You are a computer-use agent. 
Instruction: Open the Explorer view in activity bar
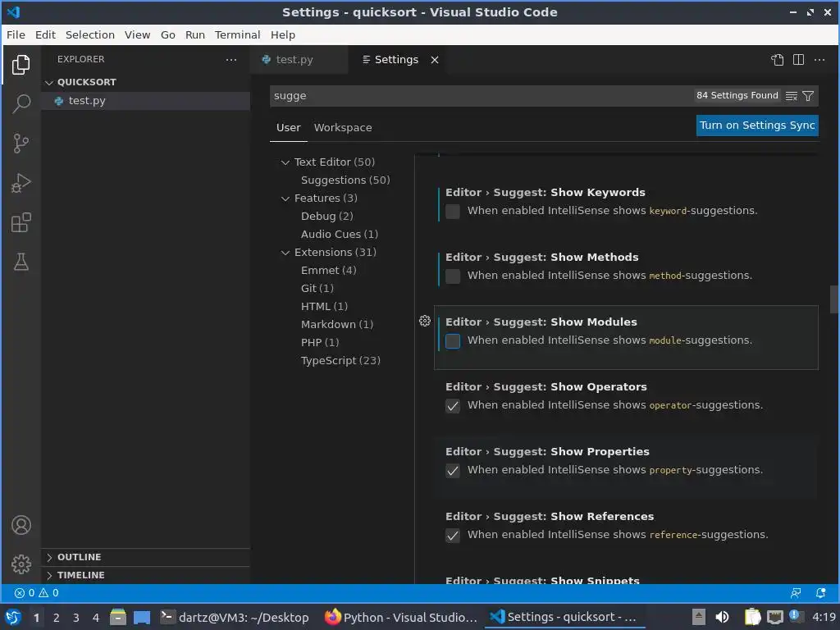(x=21, y=65)
